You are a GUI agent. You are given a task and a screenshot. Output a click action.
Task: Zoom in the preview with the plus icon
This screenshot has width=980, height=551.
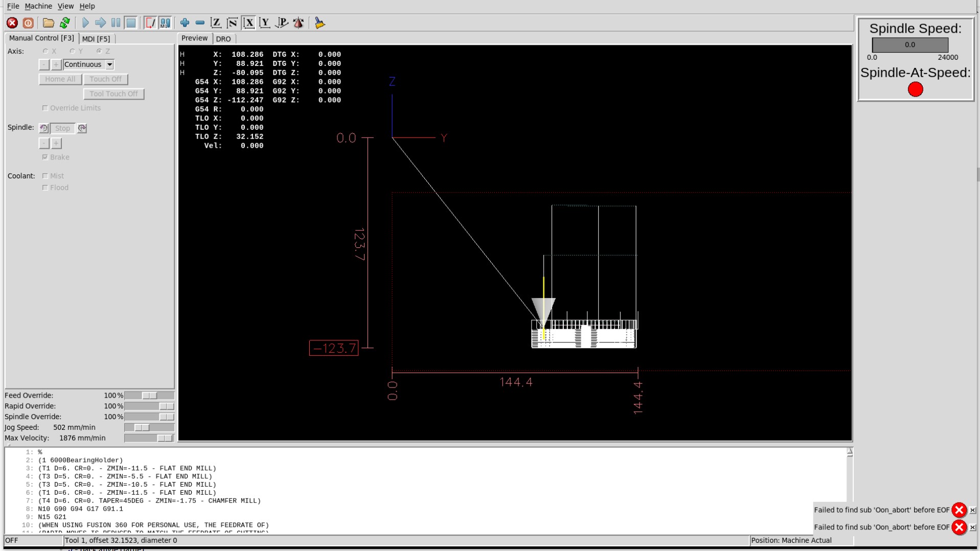click(x=185, y=23)
